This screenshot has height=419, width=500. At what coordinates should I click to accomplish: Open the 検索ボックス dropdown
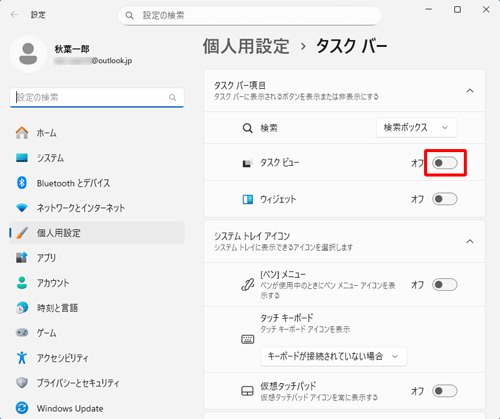(417, 128)
